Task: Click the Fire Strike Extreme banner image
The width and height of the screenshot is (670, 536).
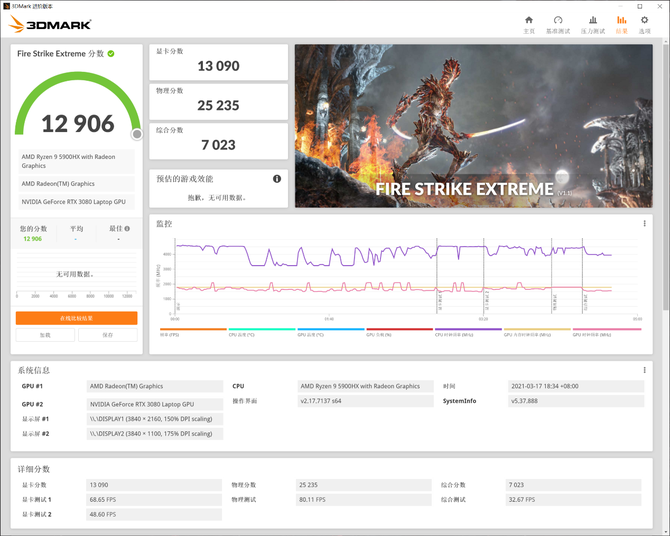Action: pos(473,125)
